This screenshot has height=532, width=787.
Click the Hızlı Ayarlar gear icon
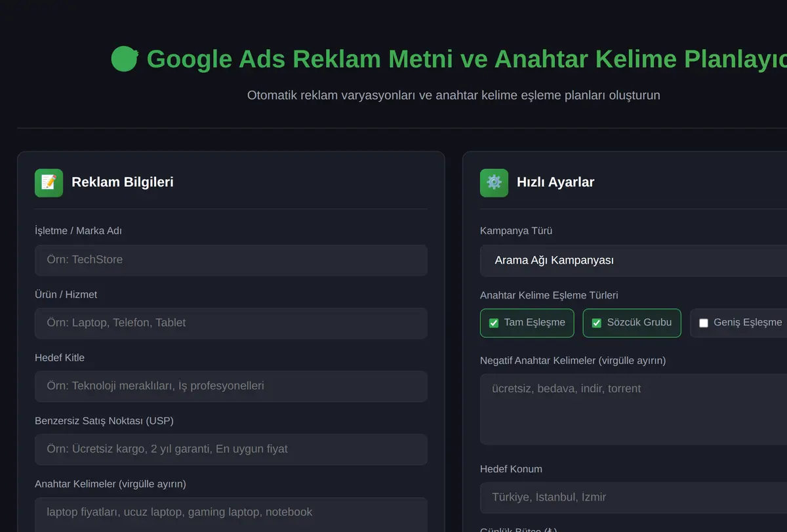(x=494, y=182)
